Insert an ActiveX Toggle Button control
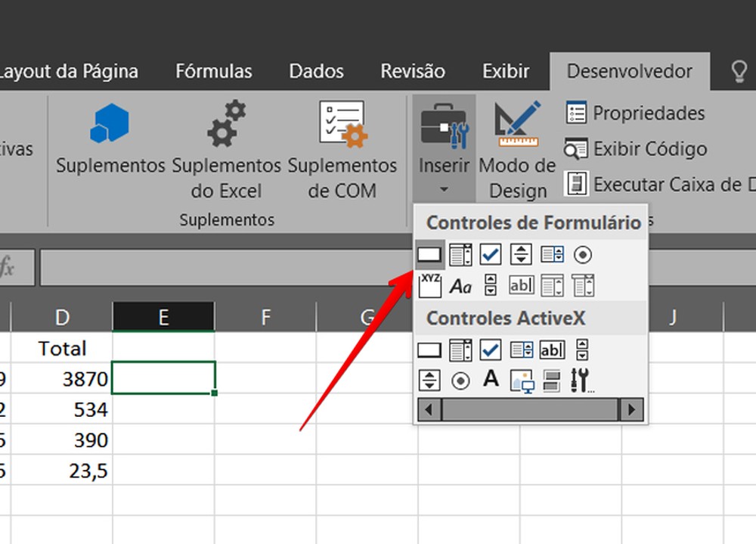Viewport: 756px width, 544px height. coord(551,380)
